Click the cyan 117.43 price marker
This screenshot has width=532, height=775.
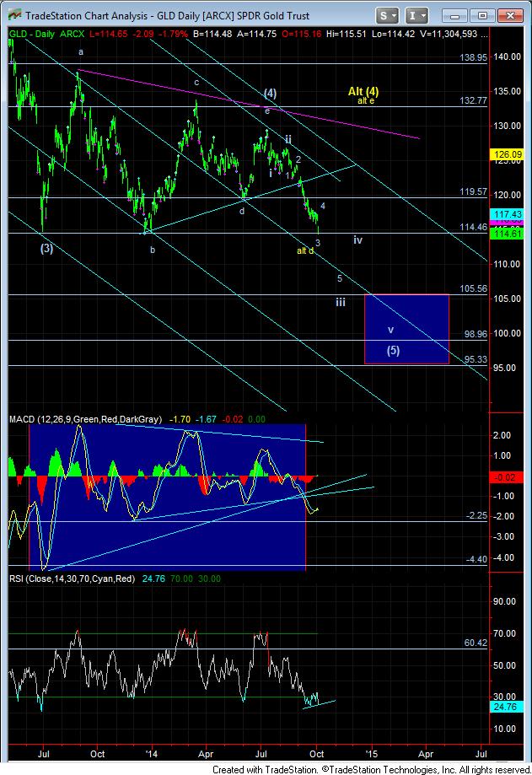click(x=507, y=214)
